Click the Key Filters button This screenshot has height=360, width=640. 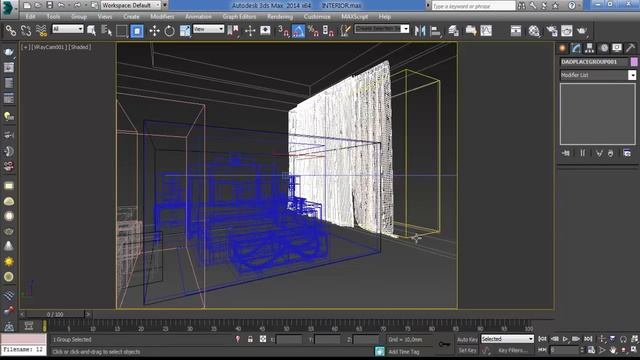(512, 350)
